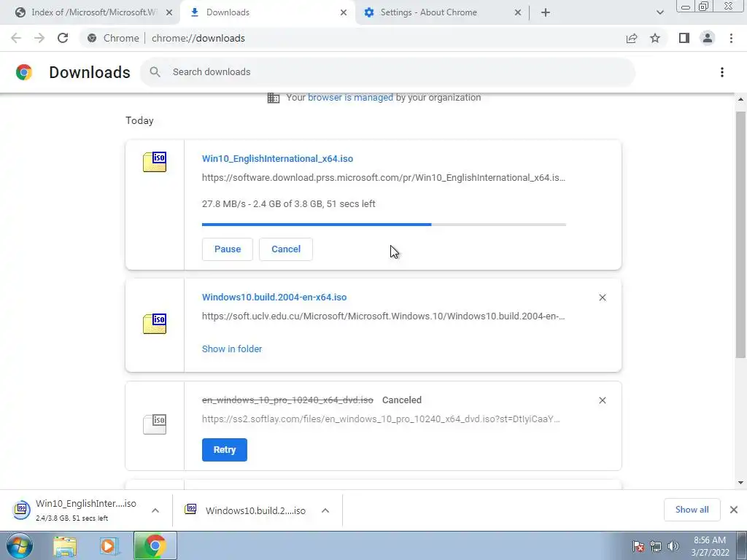This screenshot has width=747, height=560.
Task: Click the vertical scrollbar thumb
Action: 740,234
